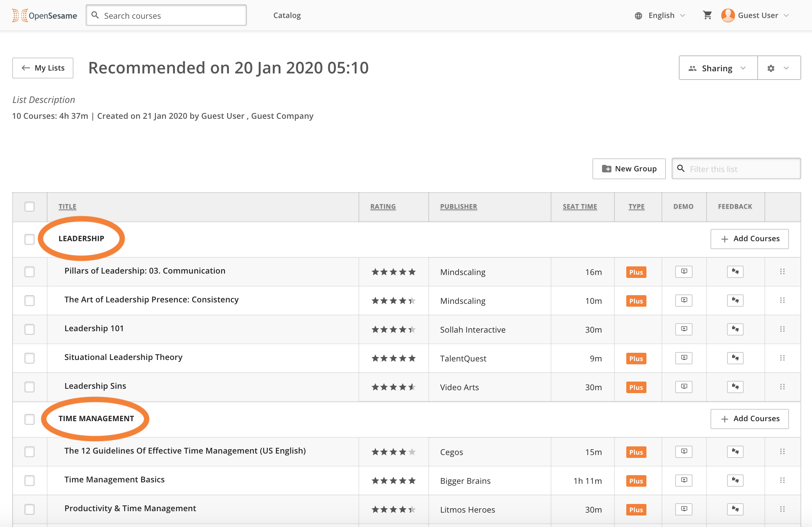Image resolution: width=812 pixels, height=527 pixels.
Task: Select the Leadership 101 checkbox
Action: [x=30, y=329]
